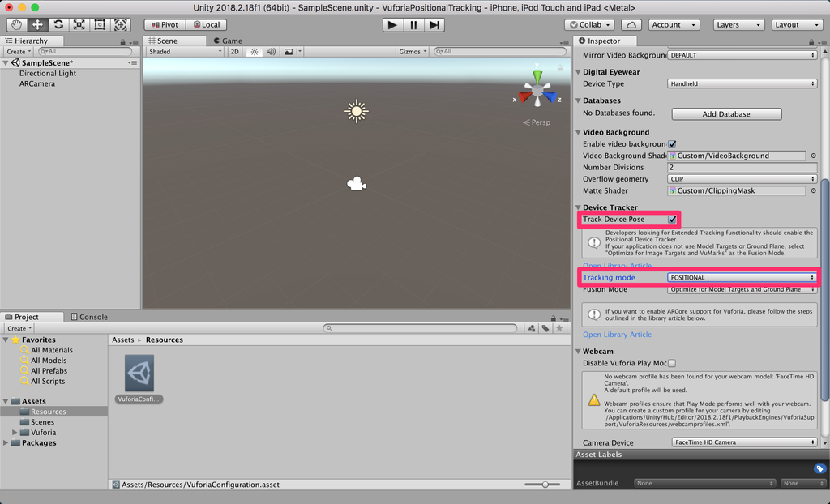The image size is (830, 504).
Task: Click the search by label tag icon
Action: click(x=545, y=328)
